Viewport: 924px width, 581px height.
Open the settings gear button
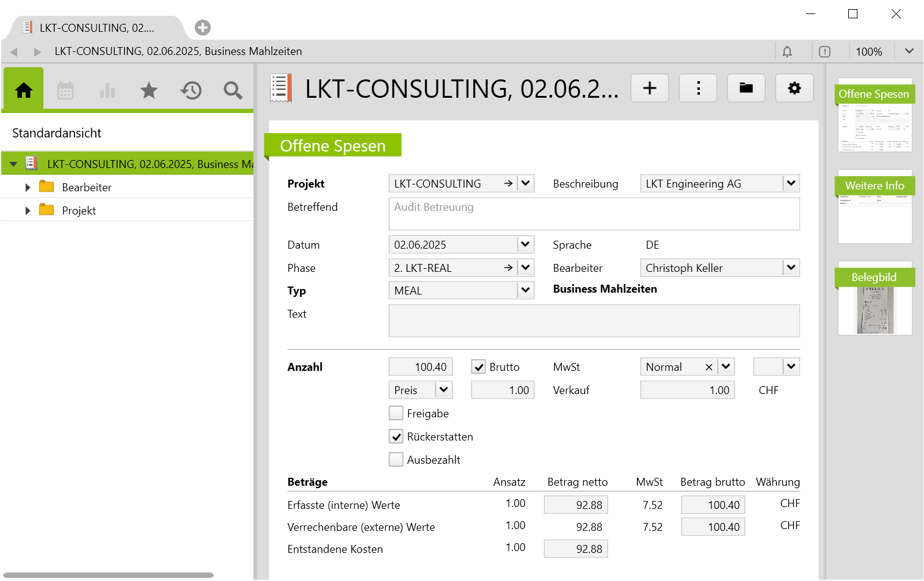point(794,89)
